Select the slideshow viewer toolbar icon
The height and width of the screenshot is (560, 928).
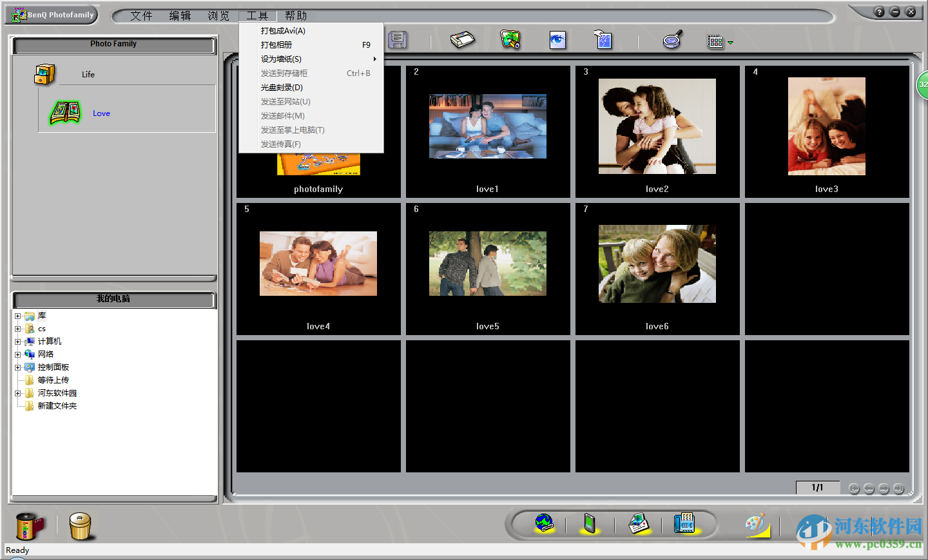pos(557,40)
